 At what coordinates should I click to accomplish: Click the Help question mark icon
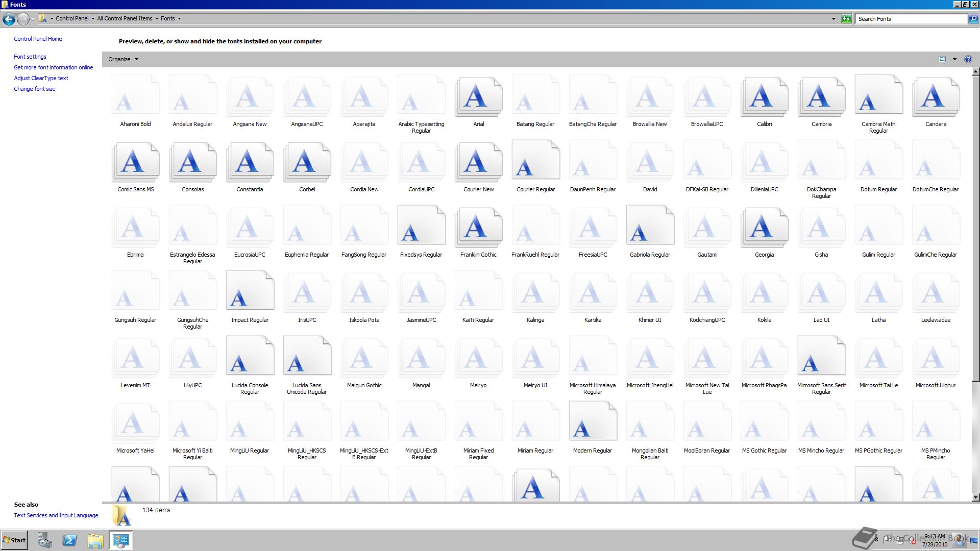click(968, 59)
